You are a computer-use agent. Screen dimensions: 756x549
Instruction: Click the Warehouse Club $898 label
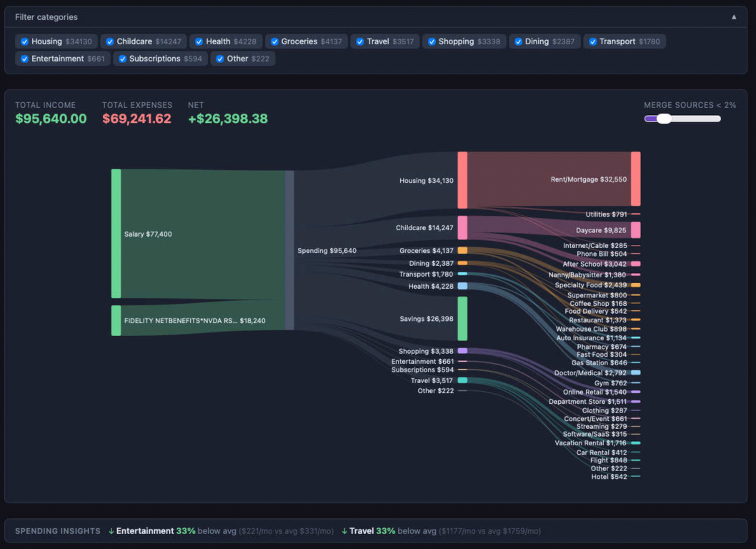(x=591, y=329)
